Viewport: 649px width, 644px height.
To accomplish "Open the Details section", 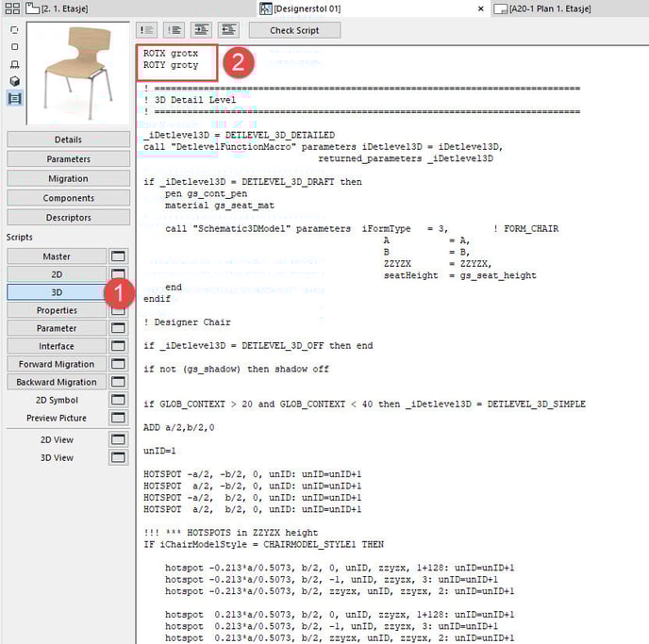I will coord(68,140).
